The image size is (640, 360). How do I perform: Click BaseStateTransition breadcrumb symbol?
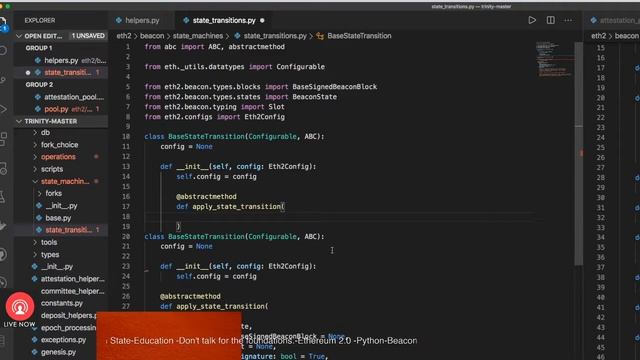pyautogui.click(x=359, y=36)
